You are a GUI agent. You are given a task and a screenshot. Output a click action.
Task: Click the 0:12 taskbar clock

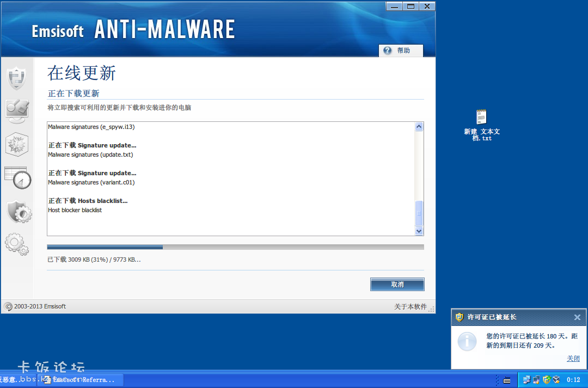pyautogui.click(x=573, y=380)
